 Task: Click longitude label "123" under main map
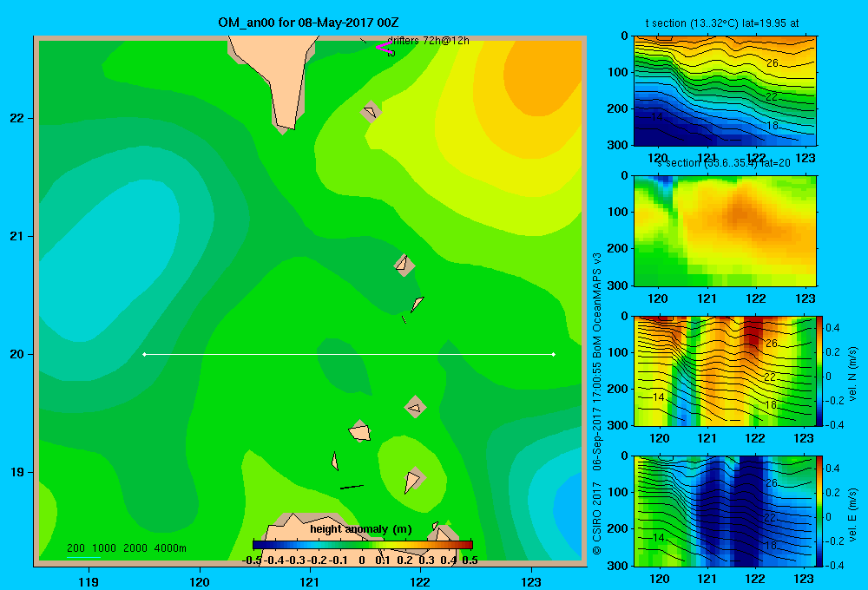coord(531,582)
